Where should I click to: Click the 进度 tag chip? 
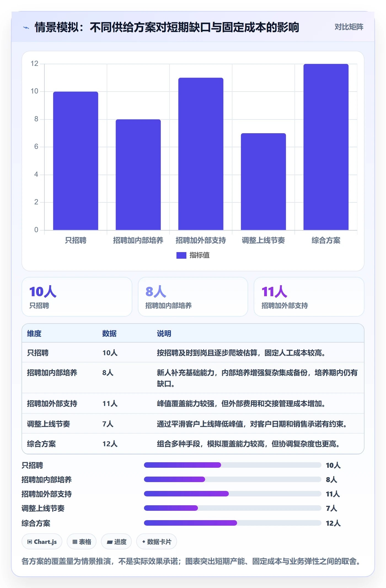116,542
